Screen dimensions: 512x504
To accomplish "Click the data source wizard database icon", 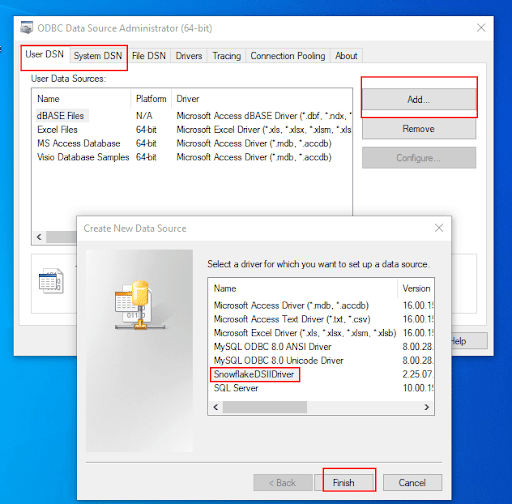I will (139, 305).
